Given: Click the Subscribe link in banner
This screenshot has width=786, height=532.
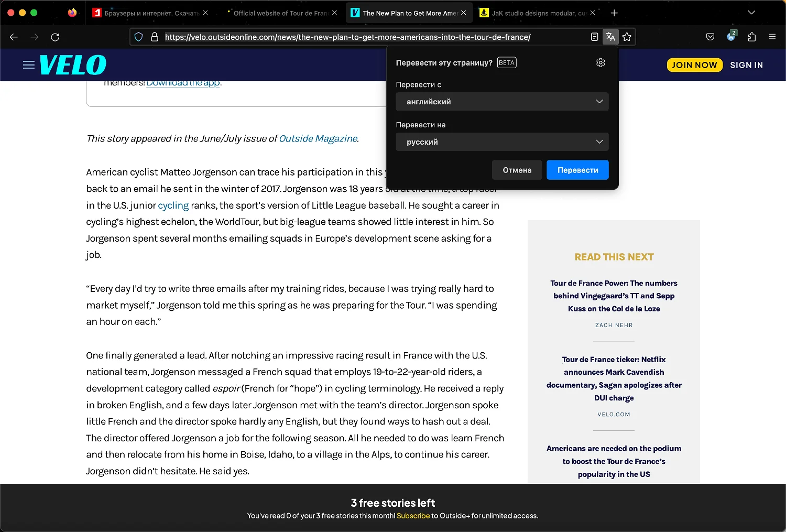Looking at the screenshot, I should coord(413,516).
